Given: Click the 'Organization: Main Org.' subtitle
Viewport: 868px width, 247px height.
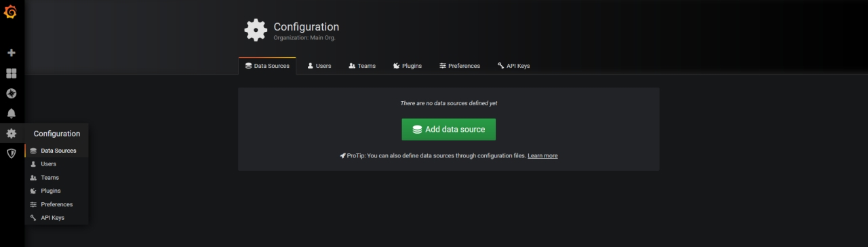Looking at the screenshot, I should 304,38.
